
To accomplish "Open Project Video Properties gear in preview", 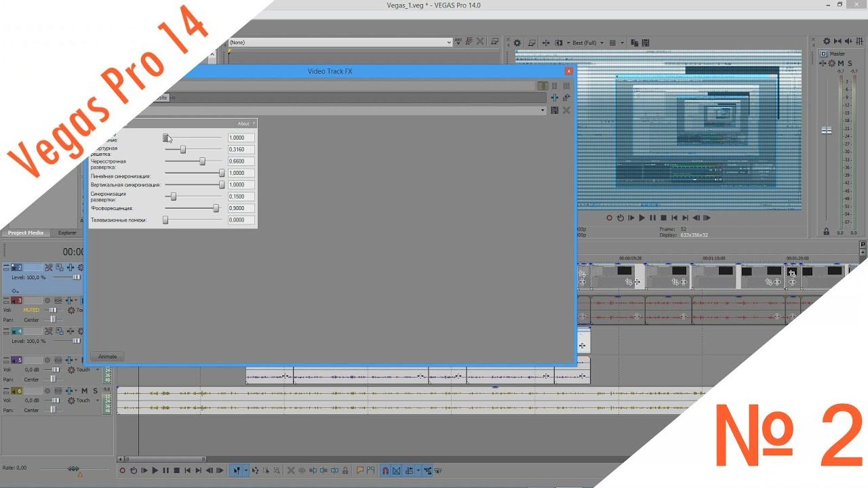I will pyautogui.click(x=517, y=43).
